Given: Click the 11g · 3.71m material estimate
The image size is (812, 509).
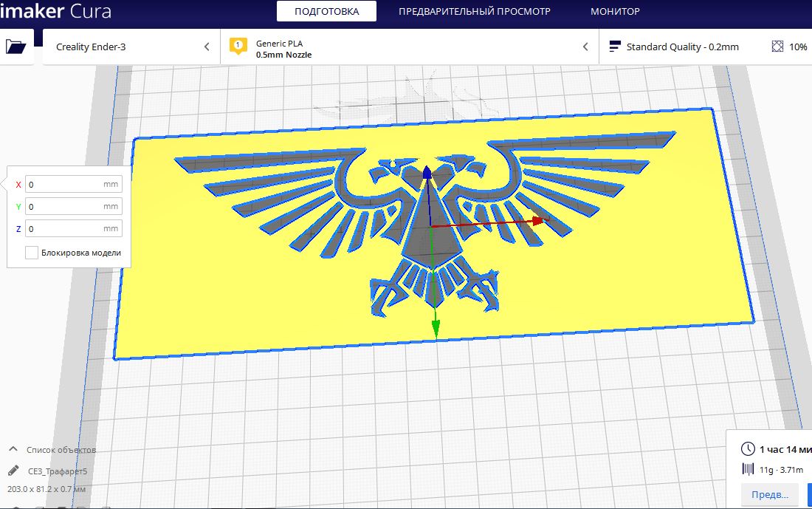Looking at the screenshot, I should 781,470.
